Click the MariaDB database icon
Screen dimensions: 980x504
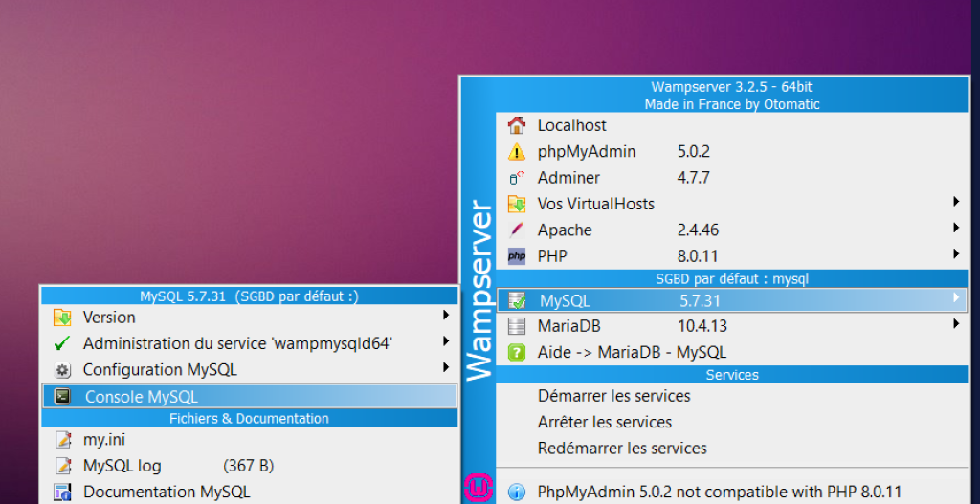coord(517,326)
